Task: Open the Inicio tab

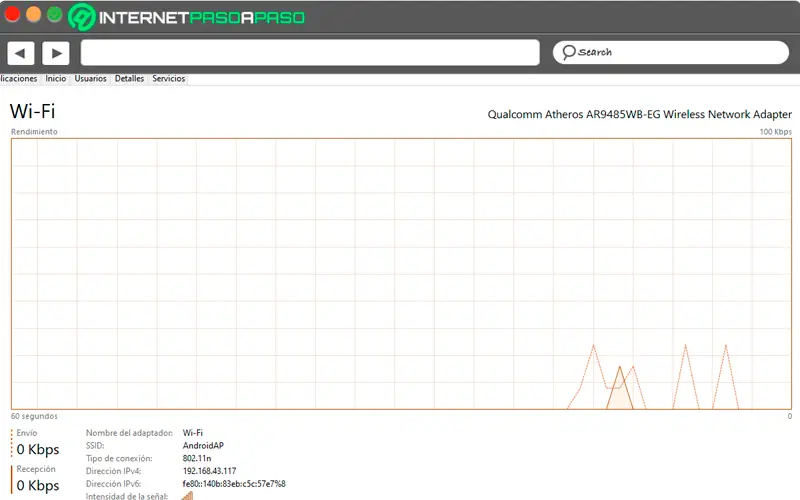Action: [x=56, y=79]
